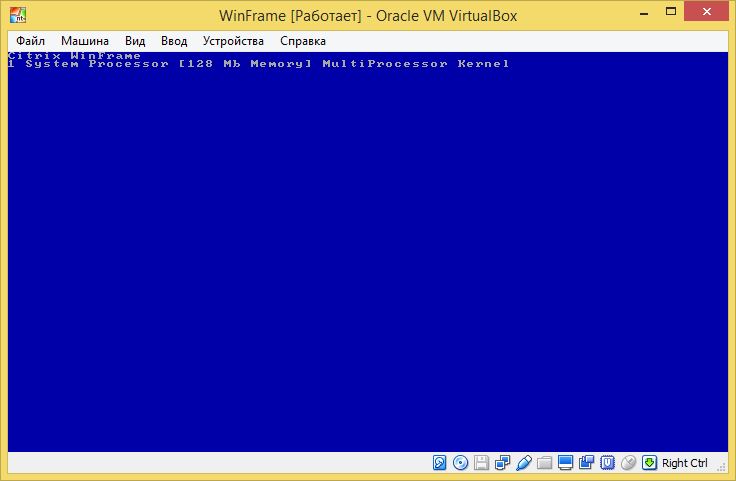The width and height of the screenshot is (736, 481).
Task: Click the video capture status icon
Action: 586,463
